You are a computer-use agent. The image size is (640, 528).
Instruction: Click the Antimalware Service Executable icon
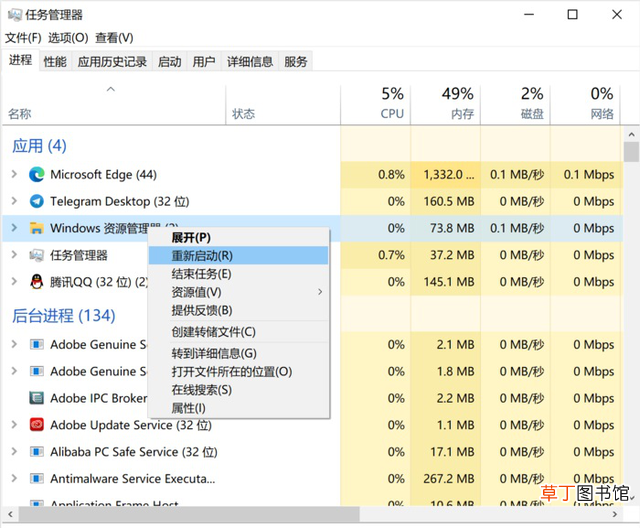tap(37, 478)
